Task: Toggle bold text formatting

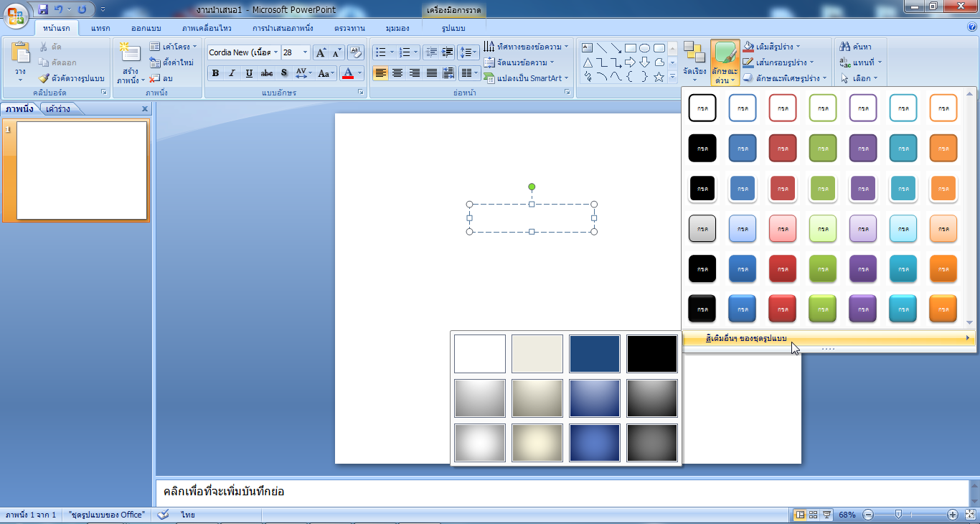Action: (x=215, y=73)
